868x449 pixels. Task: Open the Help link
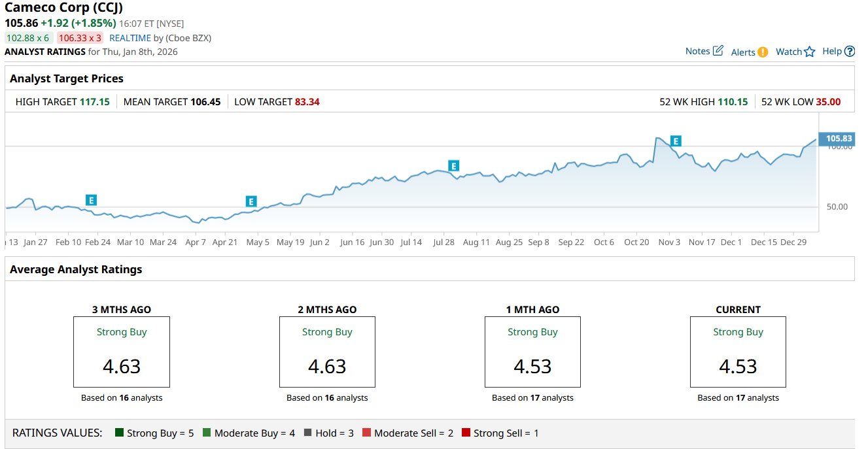pyautogui.click(x=832, y=51)
